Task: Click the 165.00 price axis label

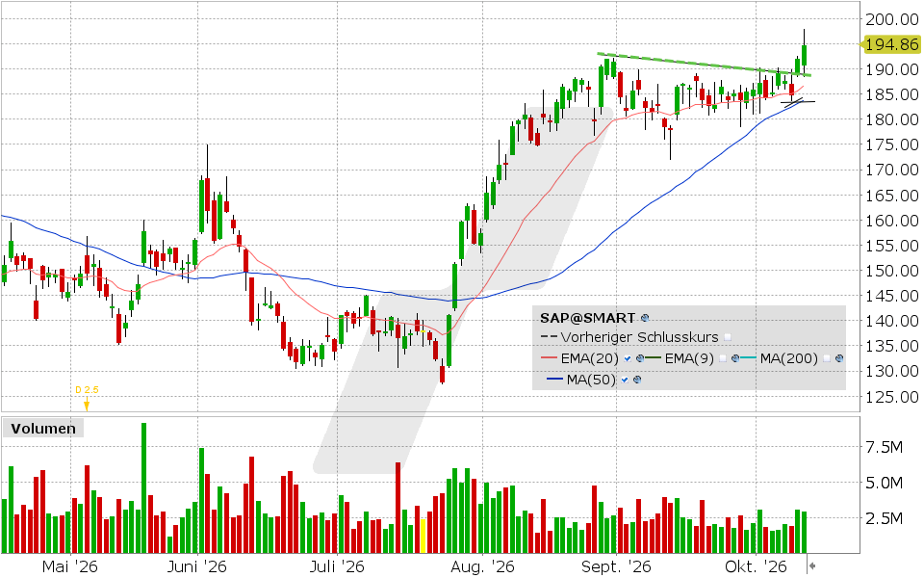Action: click(x=891, y=196)
